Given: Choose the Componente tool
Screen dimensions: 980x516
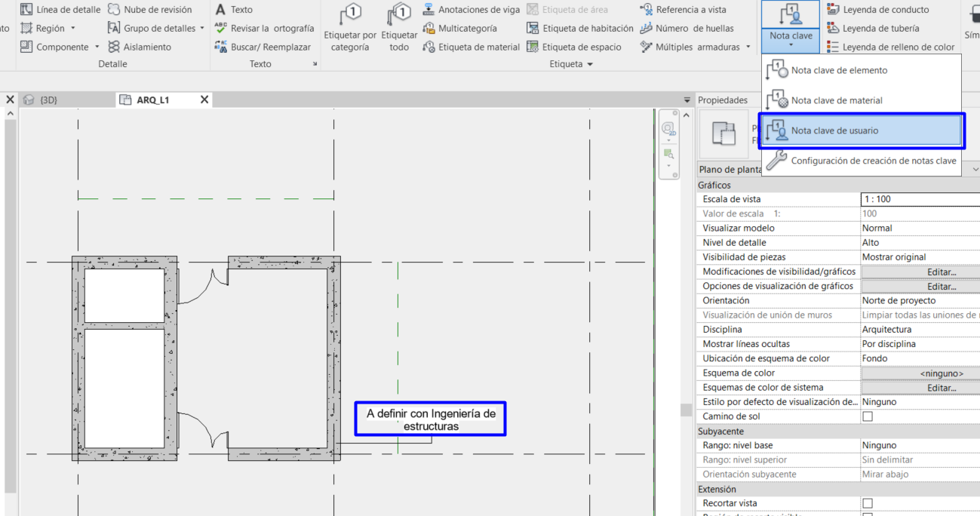Looking at the screenshot, I should coord(54,47).
